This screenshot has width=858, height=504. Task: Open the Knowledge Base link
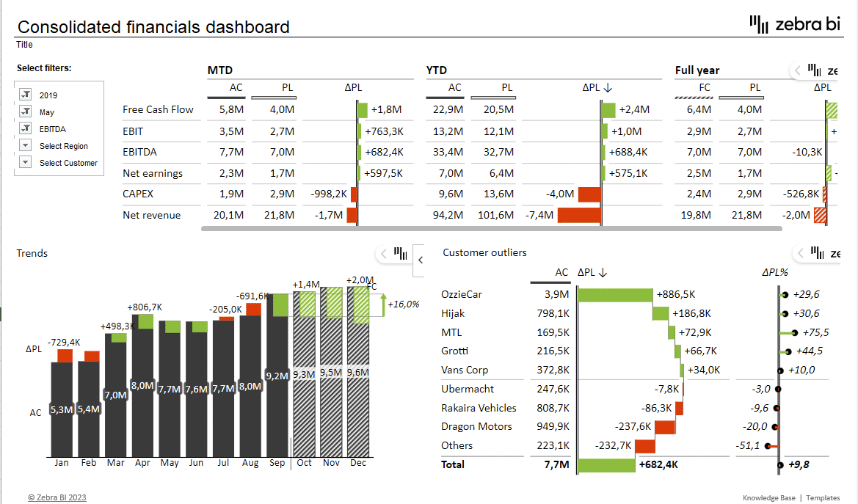(768, 498)
